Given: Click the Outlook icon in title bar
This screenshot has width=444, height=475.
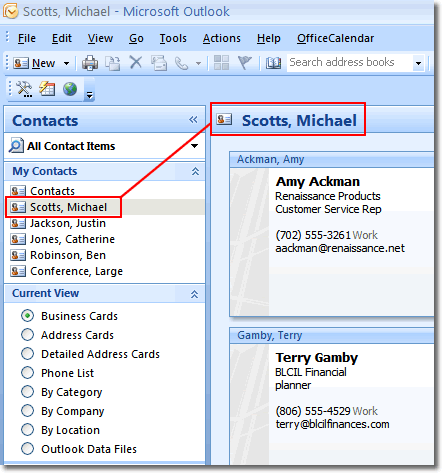Looking at the screenshot, I should tap(10, 11).
